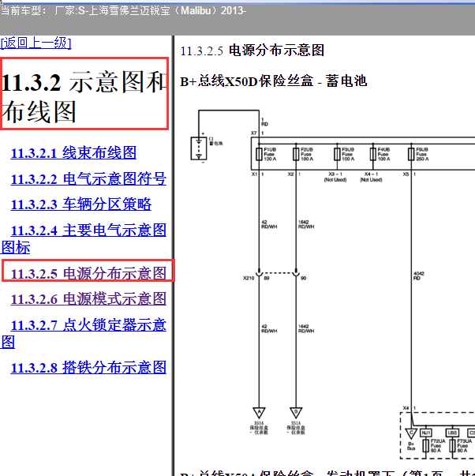The image size is (475, 476).
Task: Click the X210 pin 90 splice symbol
Action: point(296,273)
